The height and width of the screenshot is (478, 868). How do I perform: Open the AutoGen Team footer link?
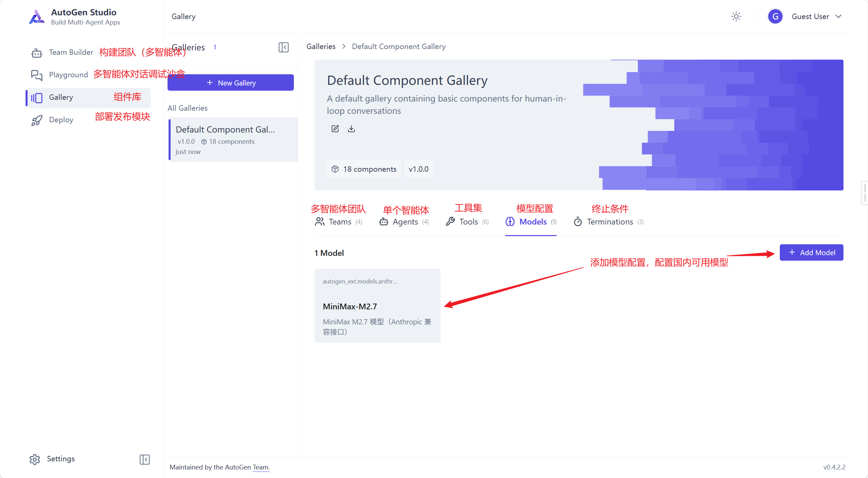click(261, 467)
